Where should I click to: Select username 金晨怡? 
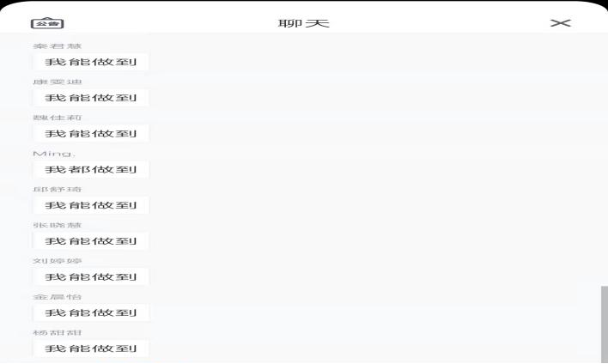tap(57, 297)
